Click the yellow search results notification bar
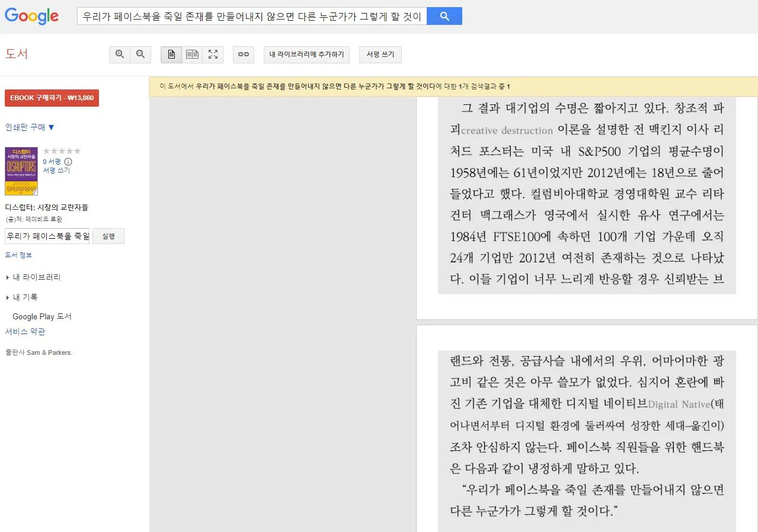 pyautogui.click(x=453, y=86)
